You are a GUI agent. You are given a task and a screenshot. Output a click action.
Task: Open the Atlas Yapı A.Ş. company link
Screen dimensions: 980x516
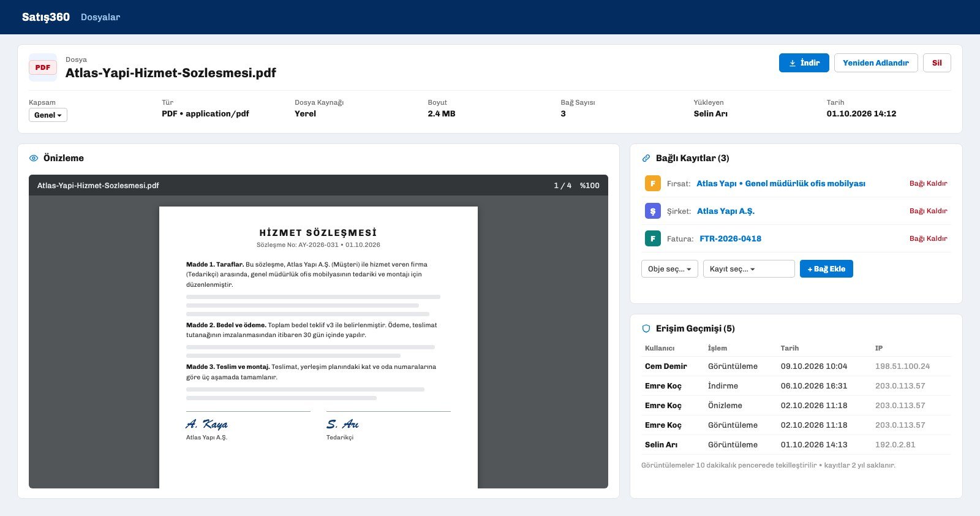coord(726,211)
